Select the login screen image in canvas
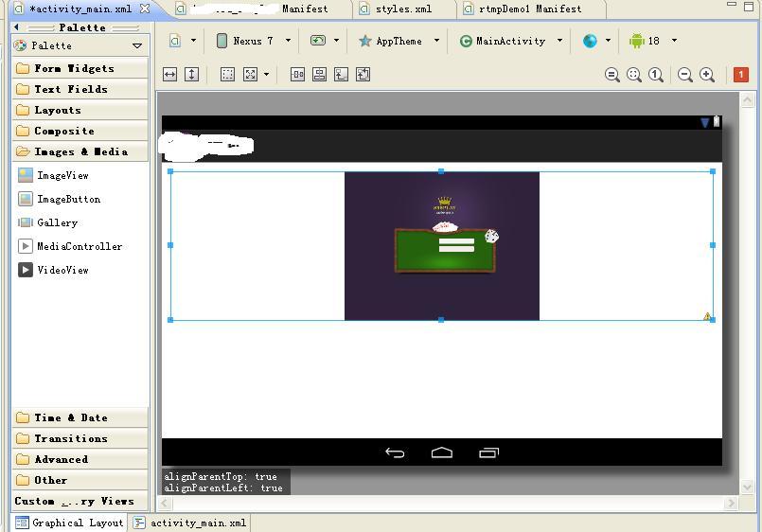The height and width of the screenshot is (532, 762). point(441,246)
